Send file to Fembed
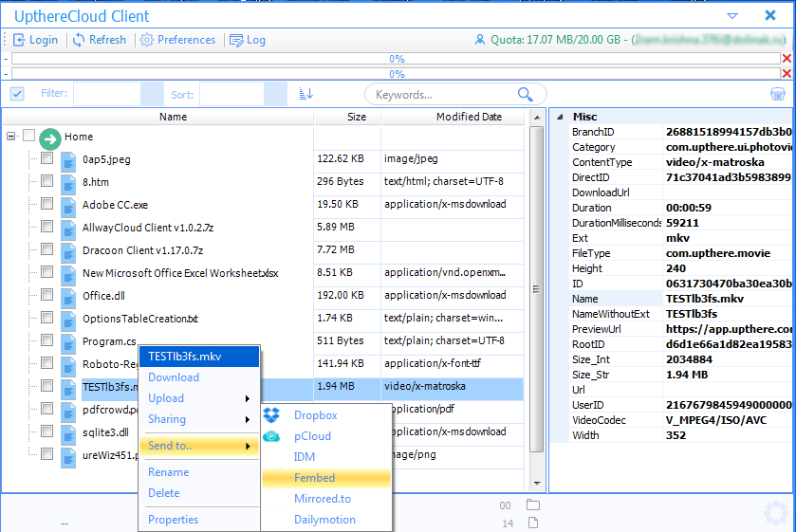Viewport: 796px width, 532px height. [x=326, y=478]
